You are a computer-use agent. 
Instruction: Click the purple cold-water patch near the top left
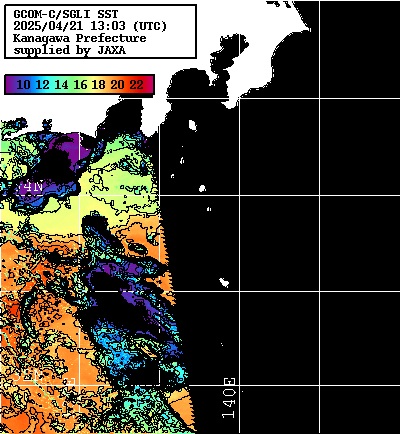(67, 147)
